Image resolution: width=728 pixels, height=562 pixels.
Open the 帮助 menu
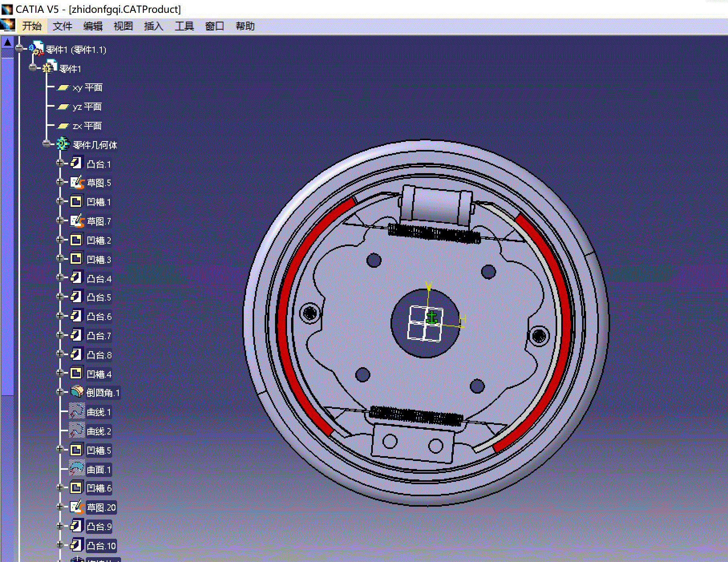point(245,26)
